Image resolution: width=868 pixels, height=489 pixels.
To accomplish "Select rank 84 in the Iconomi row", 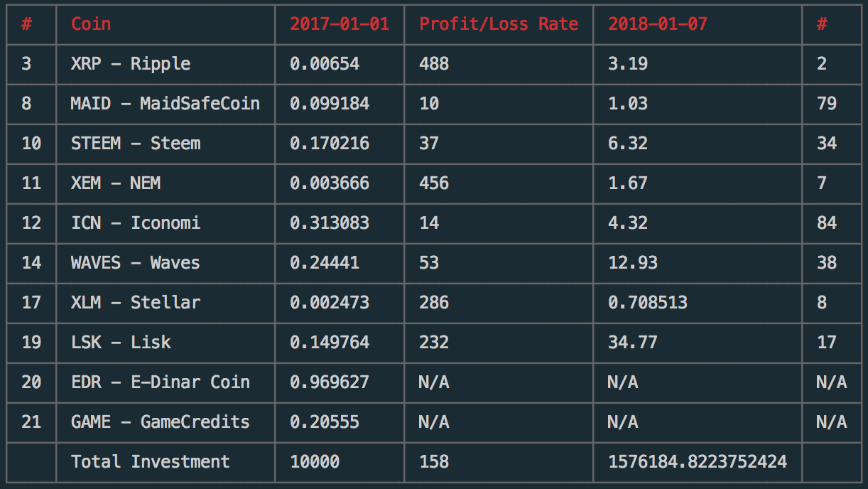I will (827, 223).
